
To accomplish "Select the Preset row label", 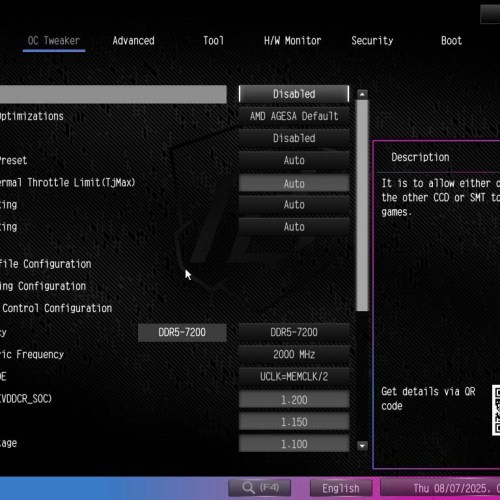I will click(x=13, y=160).
